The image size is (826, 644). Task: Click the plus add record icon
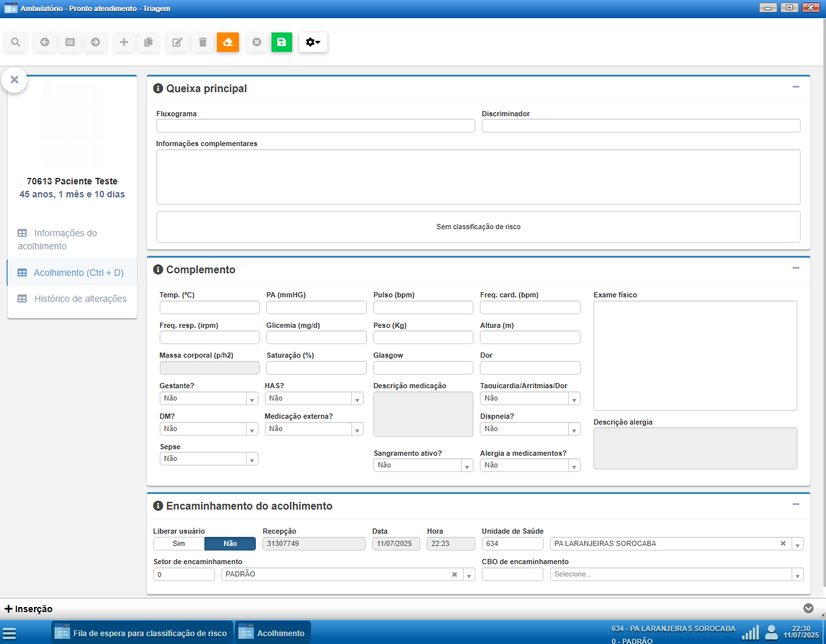123,42
